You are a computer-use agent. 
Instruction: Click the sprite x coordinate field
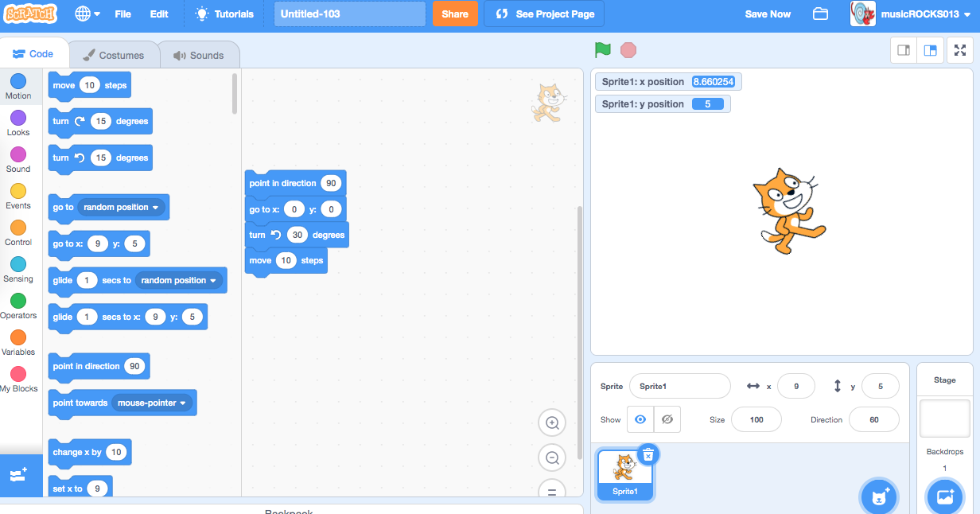(796, 386)
